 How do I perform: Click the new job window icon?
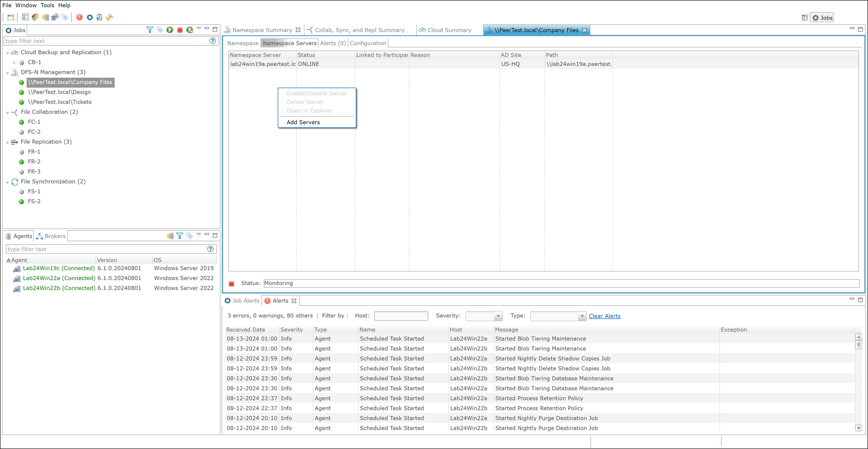click(x=11, y=17)
